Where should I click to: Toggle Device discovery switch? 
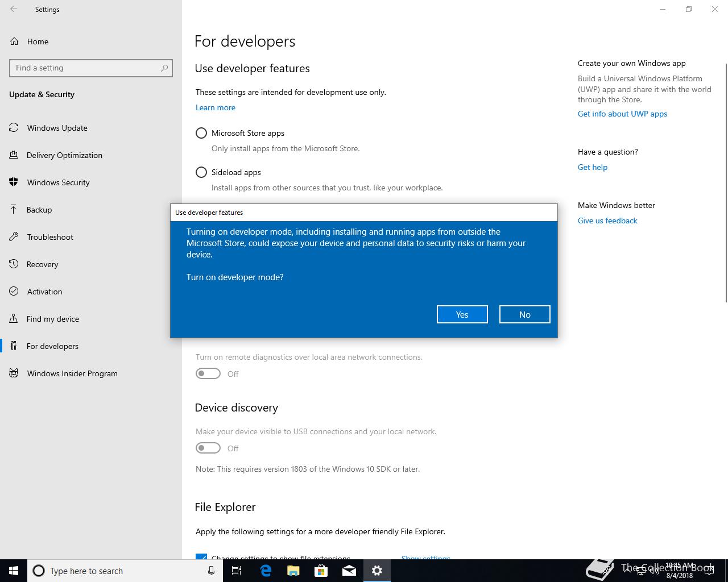(208, 448)
